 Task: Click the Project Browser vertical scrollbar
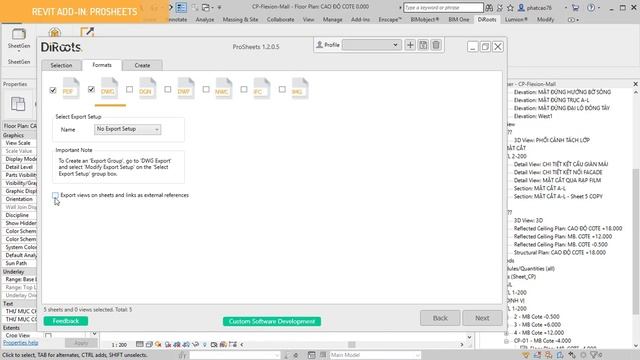636,241
